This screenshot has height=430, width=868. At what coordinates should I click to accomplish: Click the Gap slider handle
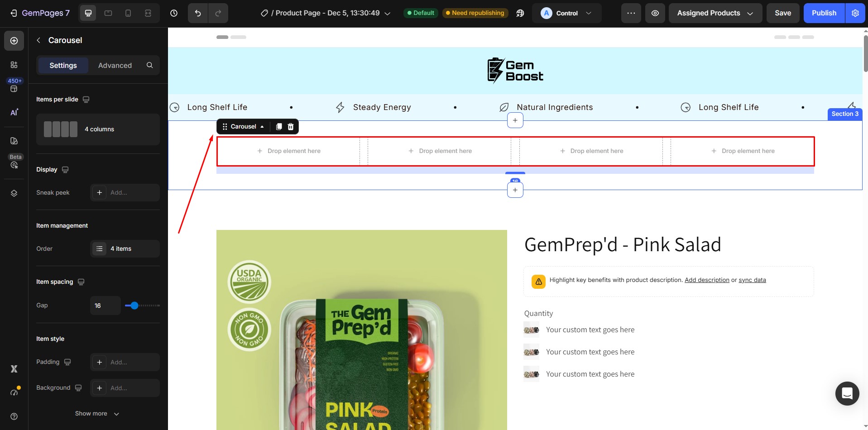(134, 306)
